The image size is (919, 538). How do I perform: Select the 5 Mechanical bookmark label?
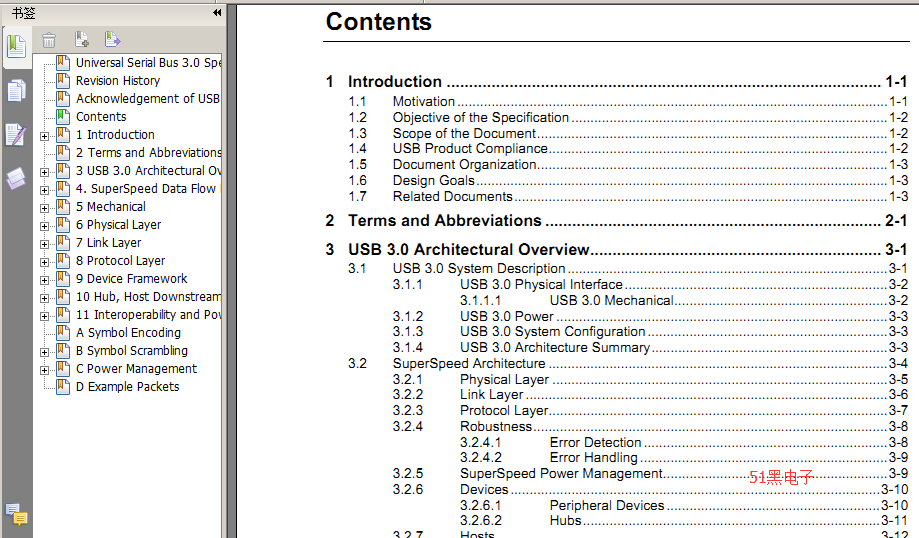tap(111, 207)
